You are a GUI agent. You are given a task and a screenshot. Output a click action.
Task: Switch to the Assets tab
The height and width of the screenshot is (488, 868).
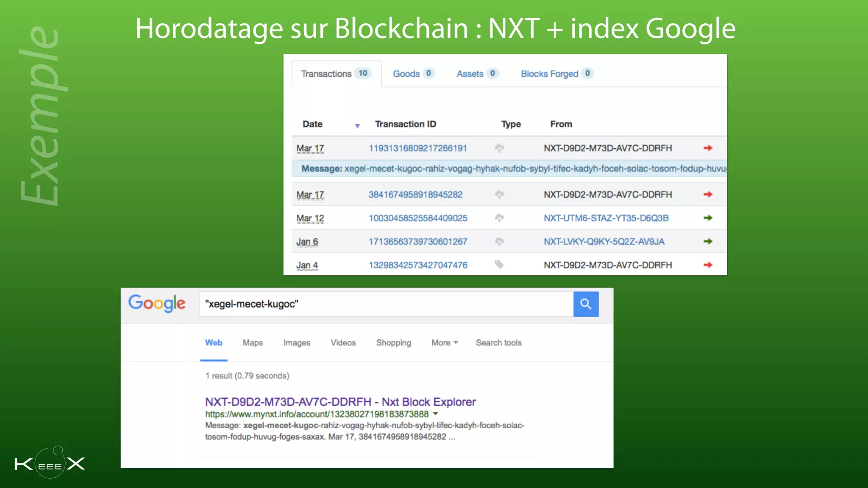click(x=477, y=74)
